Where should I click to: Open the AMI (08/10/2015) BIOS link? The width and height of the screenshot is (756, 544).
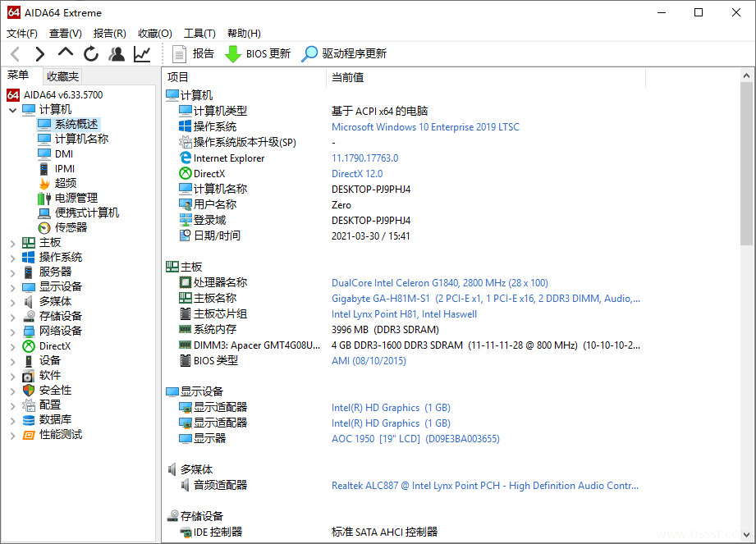coord(369,361)
